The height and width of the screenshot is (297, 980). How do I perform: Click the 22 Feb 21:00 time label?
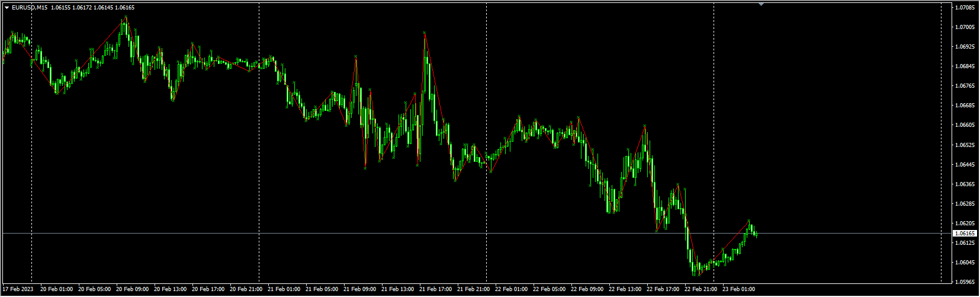(701, 289)
